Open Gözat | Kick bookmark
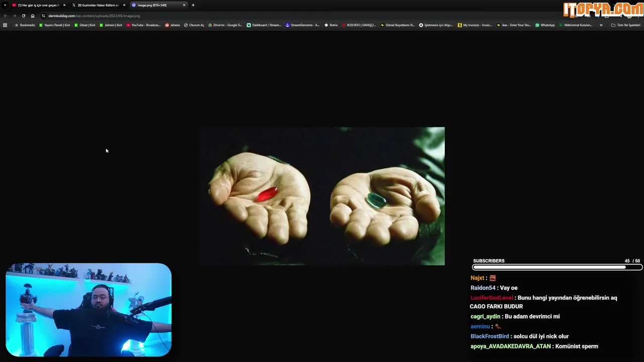Viewport: 644px width, 362px height. (85, 25)
